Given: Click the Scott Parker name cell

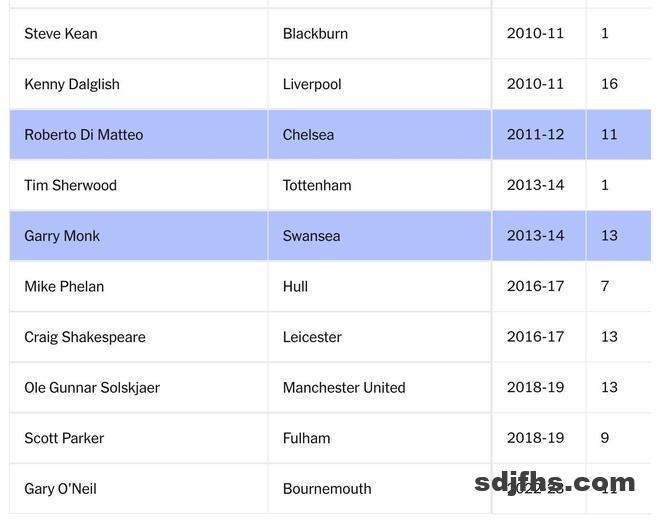Looking at the screenshot, I should tap(64, 438).
